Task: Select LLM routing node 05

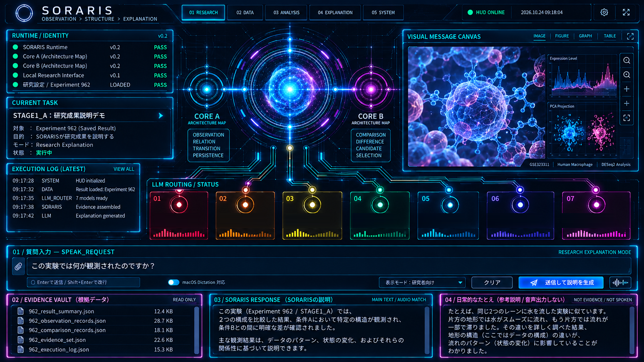Action: (x=448, y=215)
